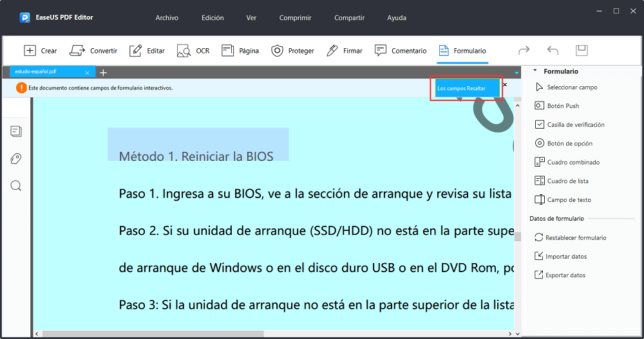The height and width of the screenshot is (339, 644).
Task: Click the Datos de formulario section label
Action: pyautogui.click(x=556, y=218)
